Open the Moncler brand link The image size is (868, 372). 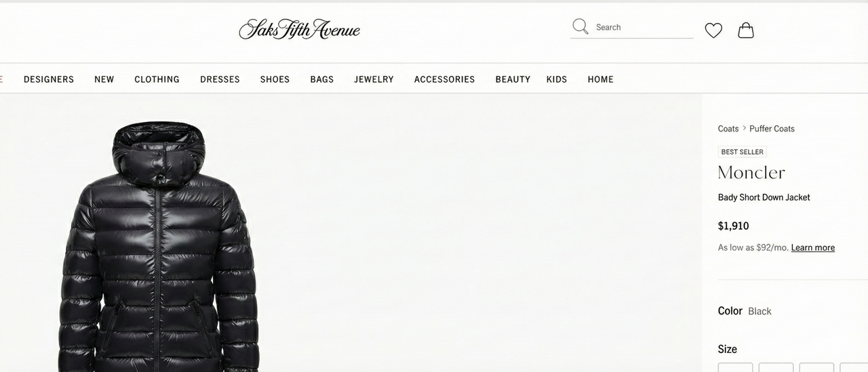(x=751, y=173)
